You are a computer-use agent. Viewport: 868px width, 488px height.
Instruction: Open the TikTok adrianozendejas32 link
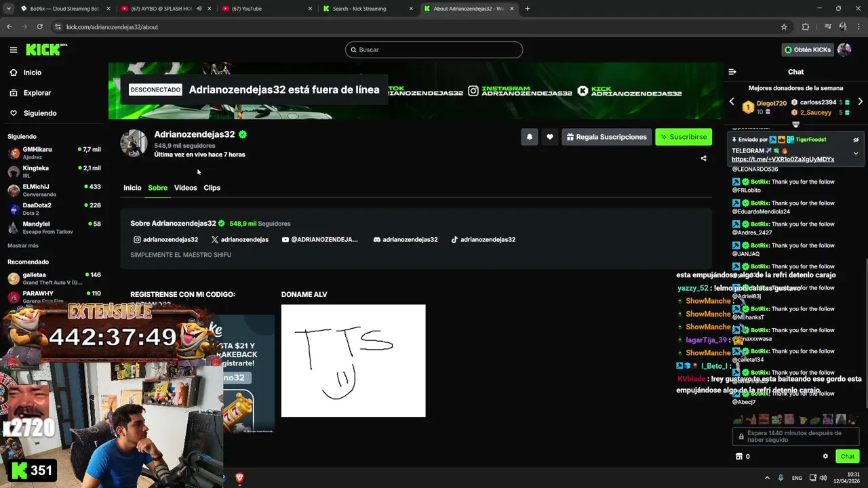point(483,239)
